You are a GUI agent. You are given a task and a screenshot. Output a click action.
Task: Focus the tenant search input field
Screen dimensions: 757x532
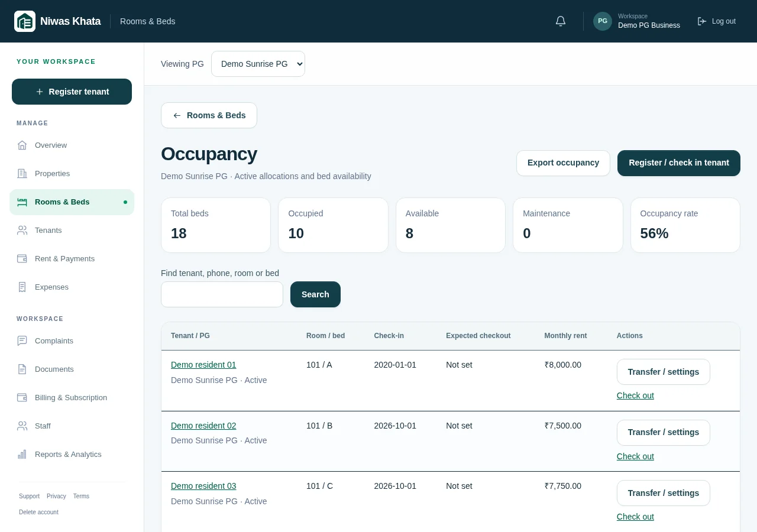coord(222,294)
